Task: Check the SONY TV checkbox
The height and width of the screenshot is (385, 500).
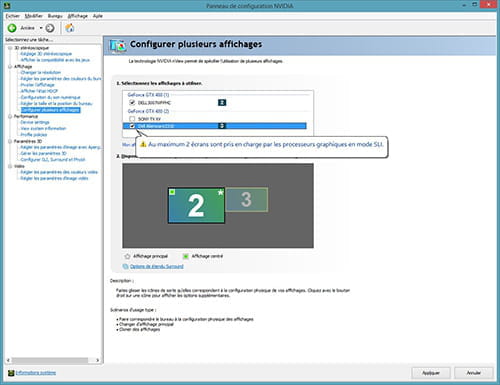Action: click(x=132, y=119)
